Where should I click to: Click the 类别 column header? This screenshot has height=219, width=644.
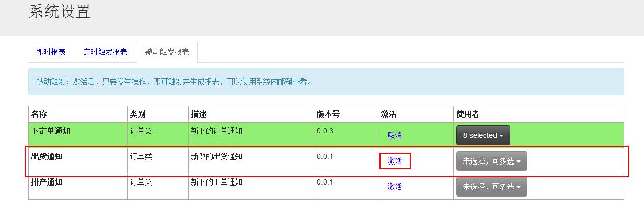[137, 114]
